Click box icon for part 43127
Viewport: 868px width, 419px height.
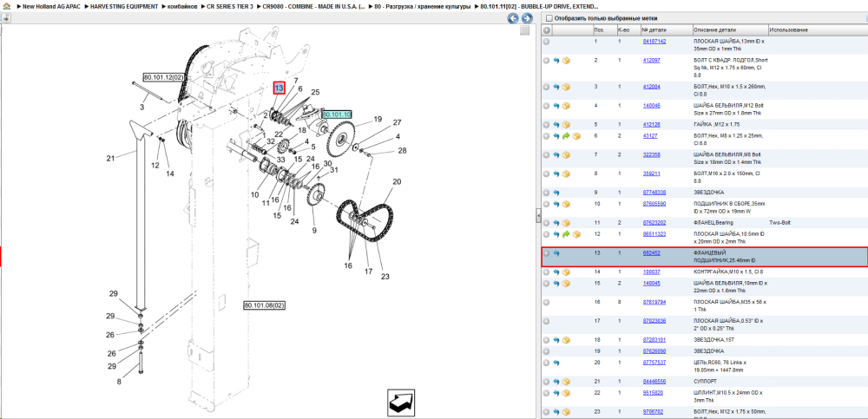tap(576, 136)
